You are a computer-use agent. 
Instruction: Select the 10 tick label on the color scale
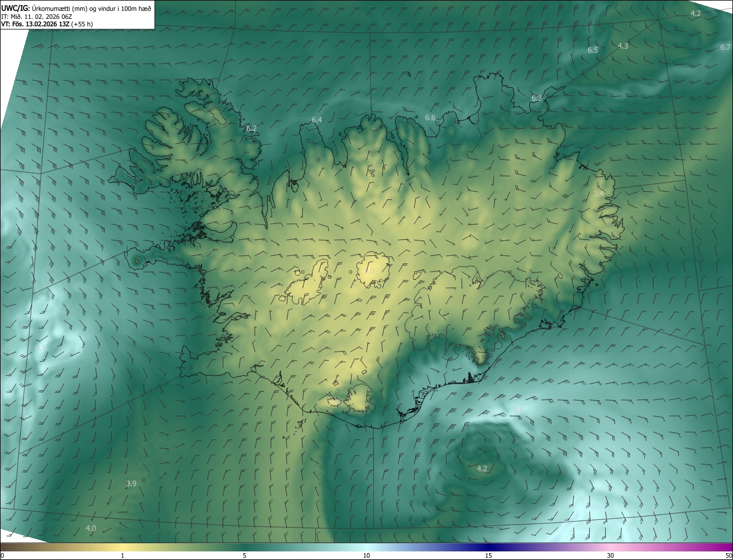coord(366,555)
